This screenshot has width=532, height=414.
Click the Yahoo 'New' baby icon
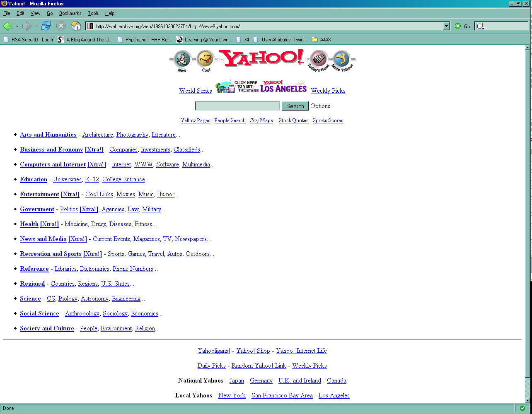pos(182,61)
